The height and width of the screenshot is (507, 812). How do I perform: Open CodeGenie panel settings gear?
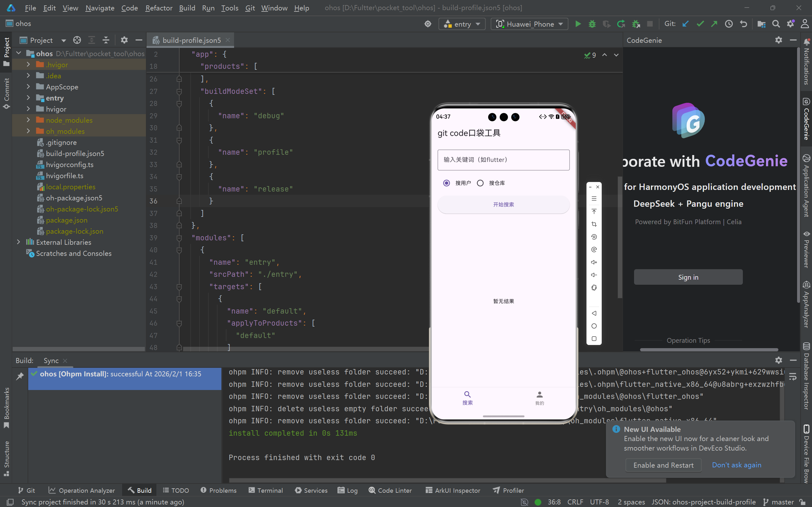click(x=778, y=40)
